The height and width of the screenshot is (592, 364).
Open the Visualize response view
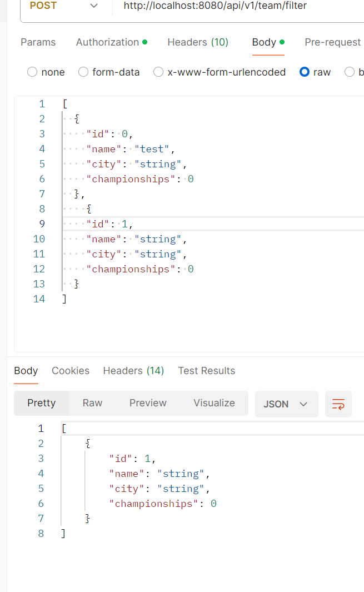point(214,403)
